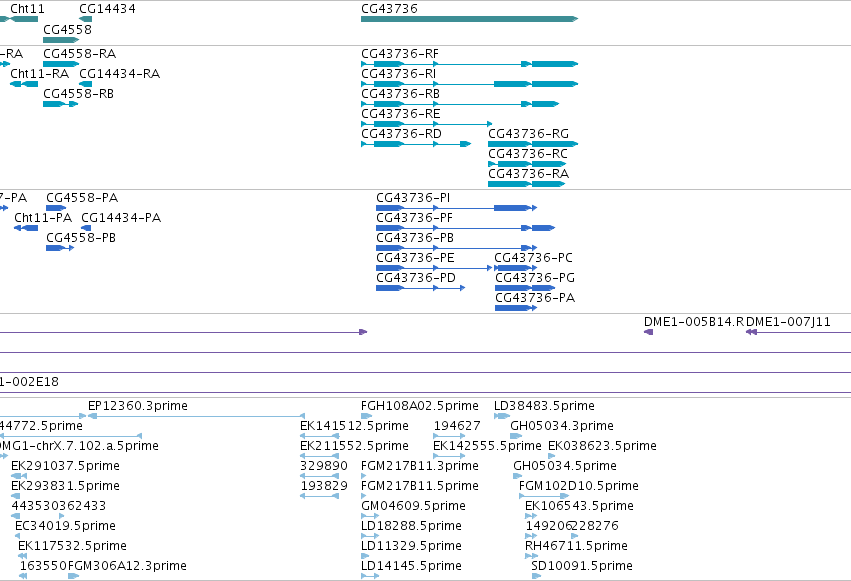Select transcript CG4558-RB

[x=61, y=104]
